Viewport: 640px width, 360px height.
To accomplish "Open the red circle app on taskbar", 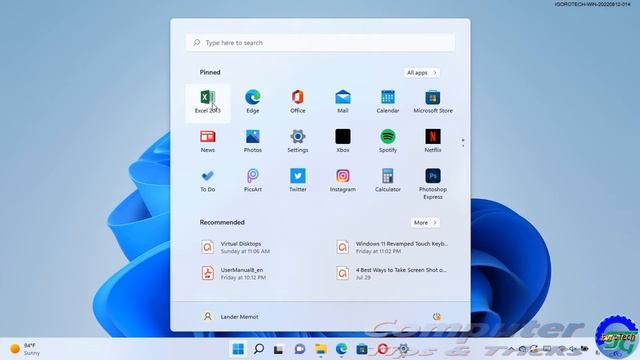I will tap(382, 349).
